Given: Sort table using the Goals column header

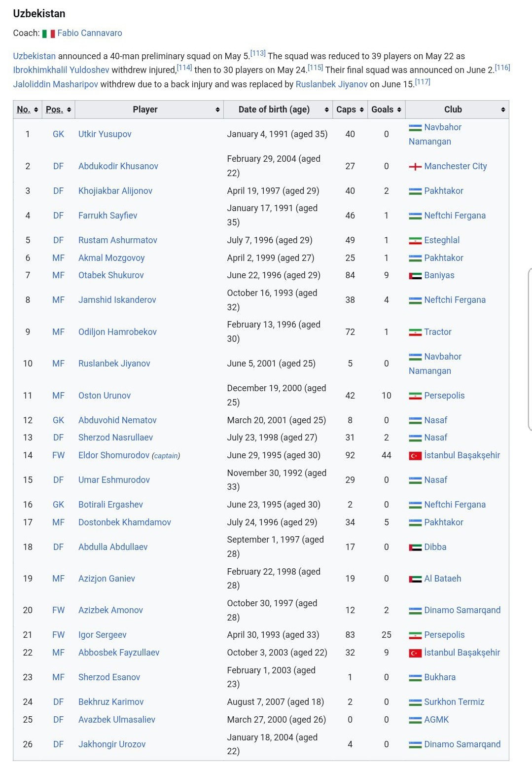Looking at the screenshot, I should [x=387, y=110].
